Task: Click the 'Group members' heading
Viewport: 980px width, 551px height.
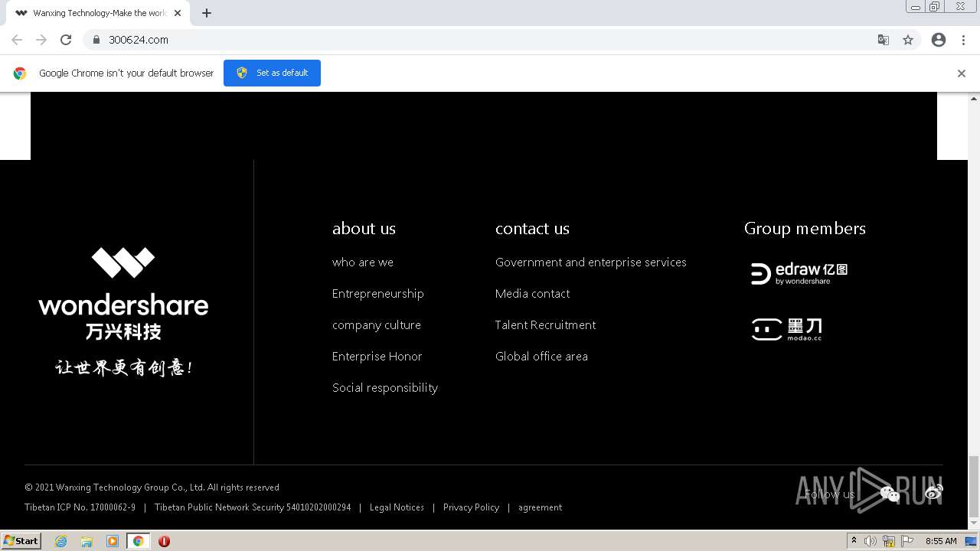Action: pyautogui.click(x=805, y=229)
